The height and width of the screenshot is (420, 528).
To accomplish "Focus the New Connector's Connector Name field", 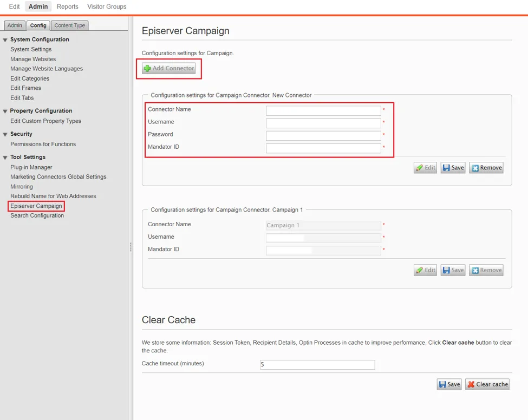I will pos(323,111).
